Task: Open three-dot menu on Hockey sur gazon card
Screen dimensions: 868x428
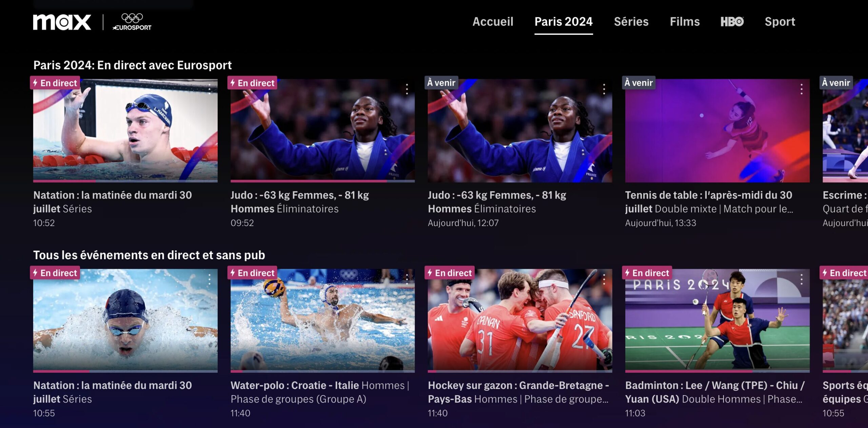Action: coord(604,279)
